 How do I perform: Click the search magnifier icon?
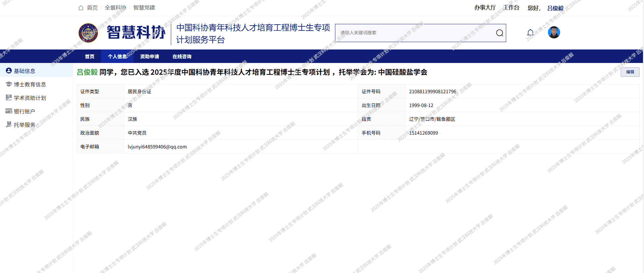pos(499,33)
